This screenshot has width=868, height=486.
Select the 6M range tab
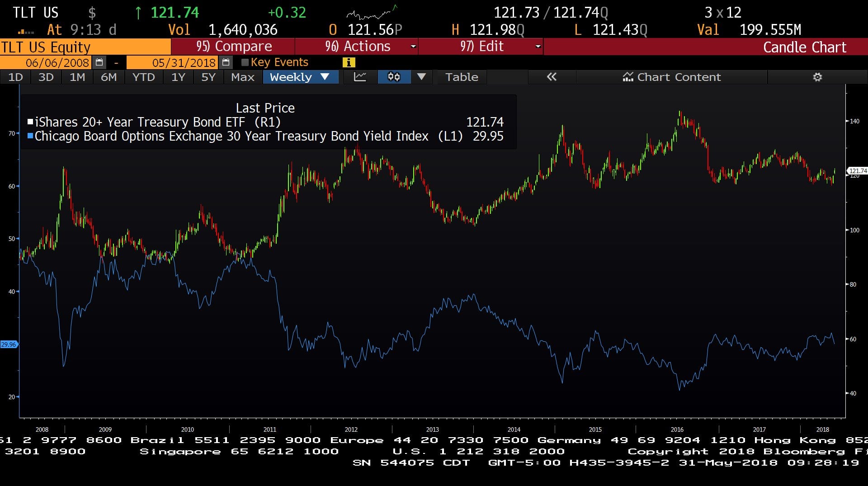coord(108,77)
